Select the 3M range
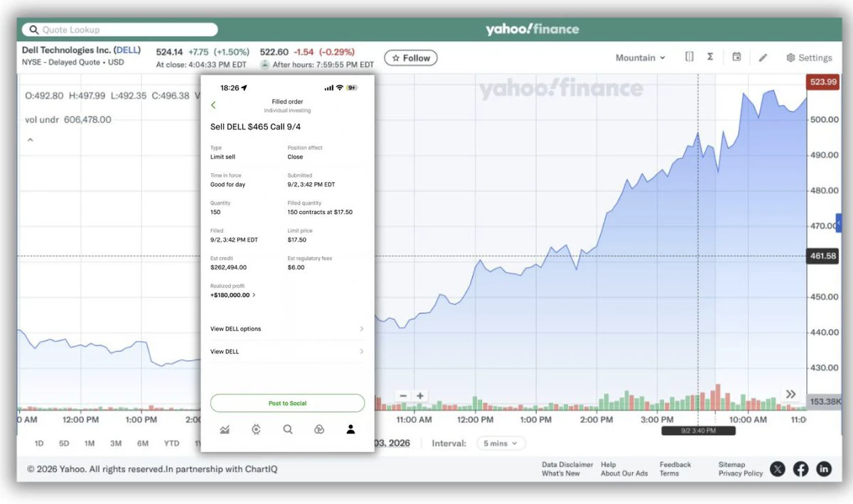 116,444
